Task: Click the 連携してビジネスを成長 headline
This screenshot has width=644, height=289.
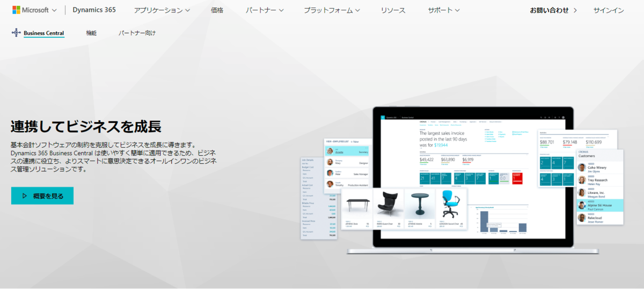Action: coord(86,126)
